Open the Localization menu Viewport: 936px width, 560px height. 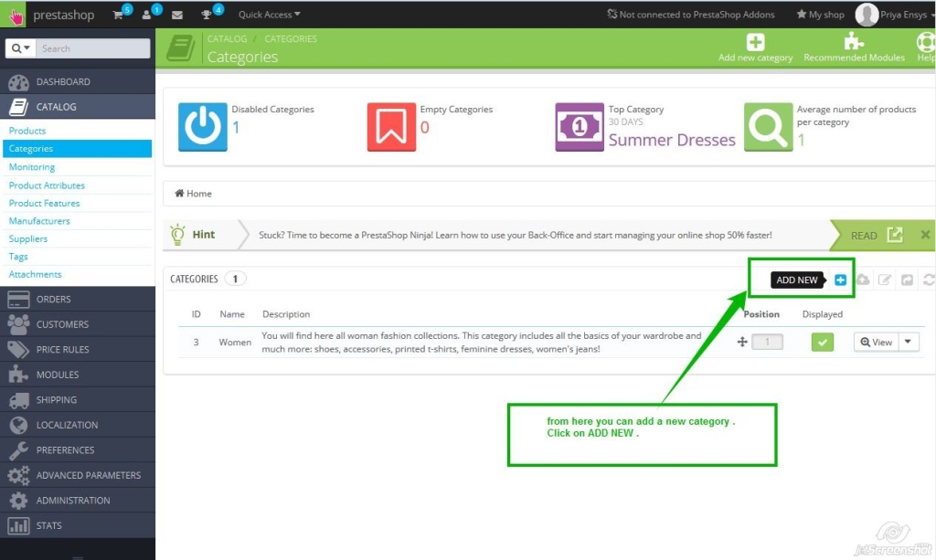[x=78, y=425]
